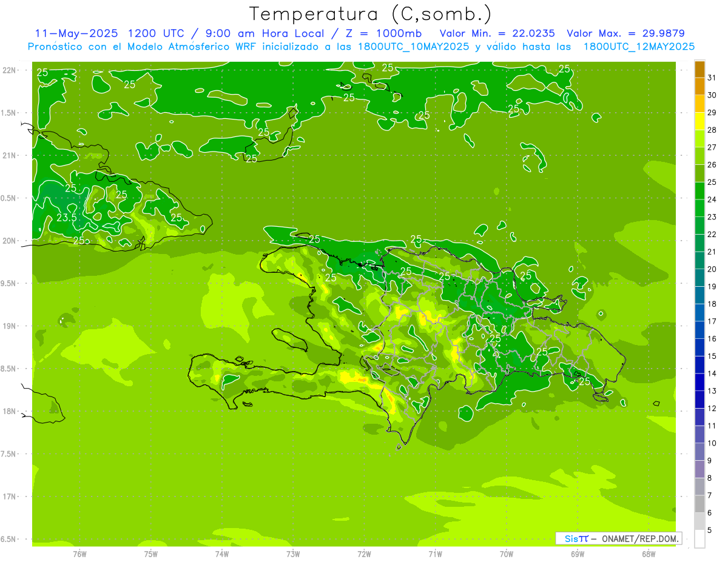
Task: Click the '7.5N' latitude axis label
Action: coord(8,454)
